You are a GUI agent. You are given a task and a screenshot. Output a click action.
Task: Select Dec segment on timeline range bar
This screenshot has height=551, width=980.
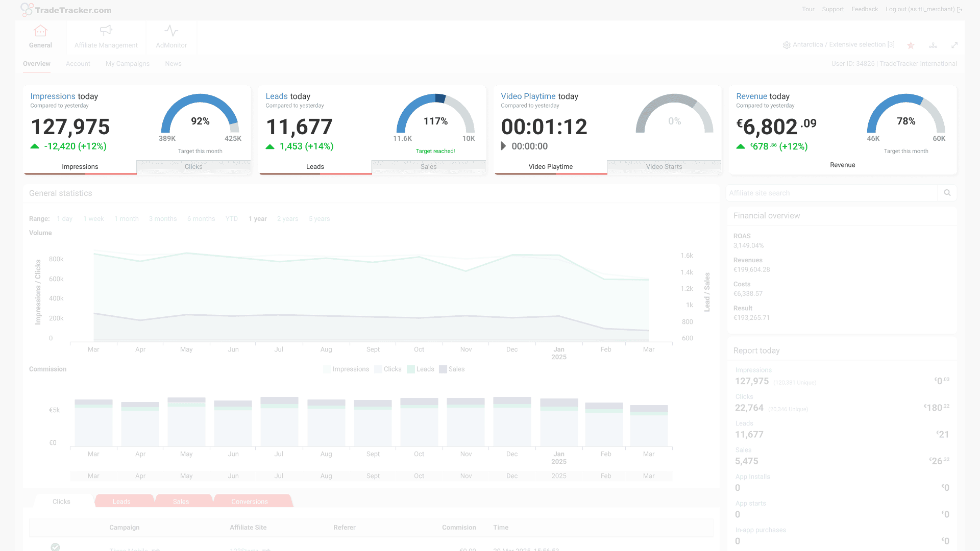click(512, 476)
